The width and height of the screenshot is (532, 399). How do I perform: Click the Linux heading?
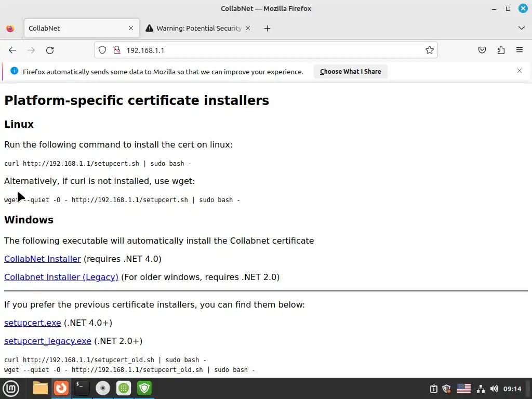click(19, 124)
